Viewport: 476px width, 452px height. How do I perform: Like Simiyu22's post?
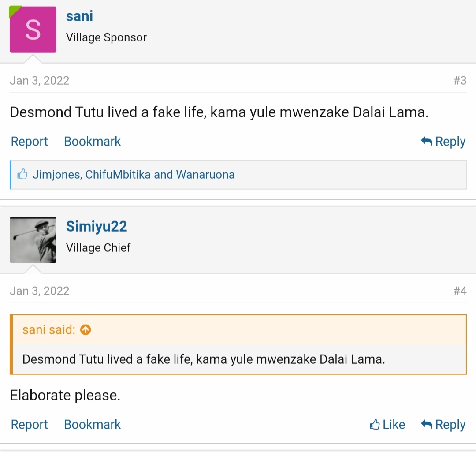tap(387, 425)
